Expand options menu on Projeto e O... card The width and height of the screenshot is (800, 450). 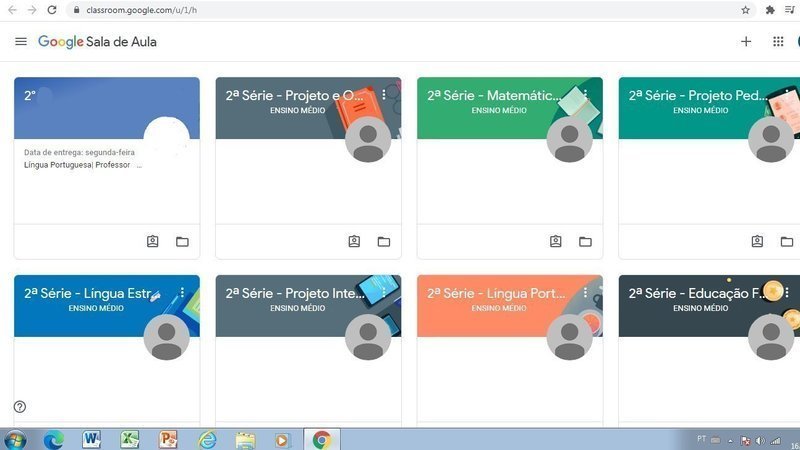[x=384, y=94]
